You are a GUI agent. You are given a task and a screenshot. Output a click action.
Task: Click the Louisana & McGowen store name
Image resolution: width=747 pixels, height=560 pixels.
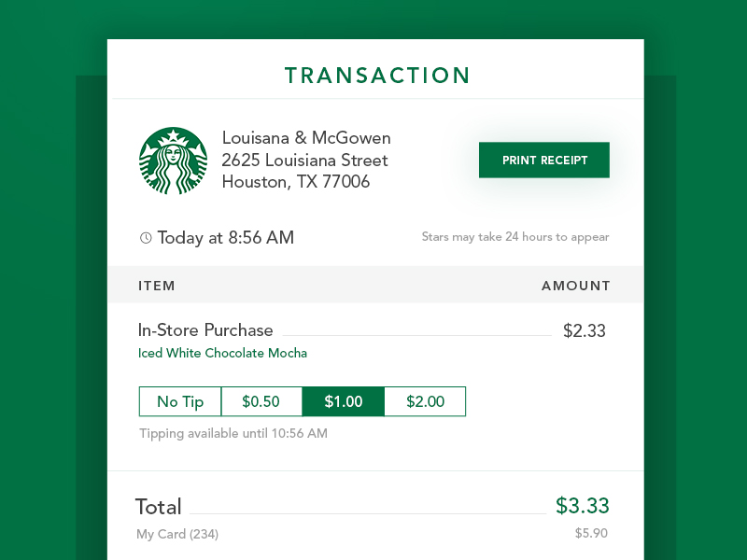(306, 138)
